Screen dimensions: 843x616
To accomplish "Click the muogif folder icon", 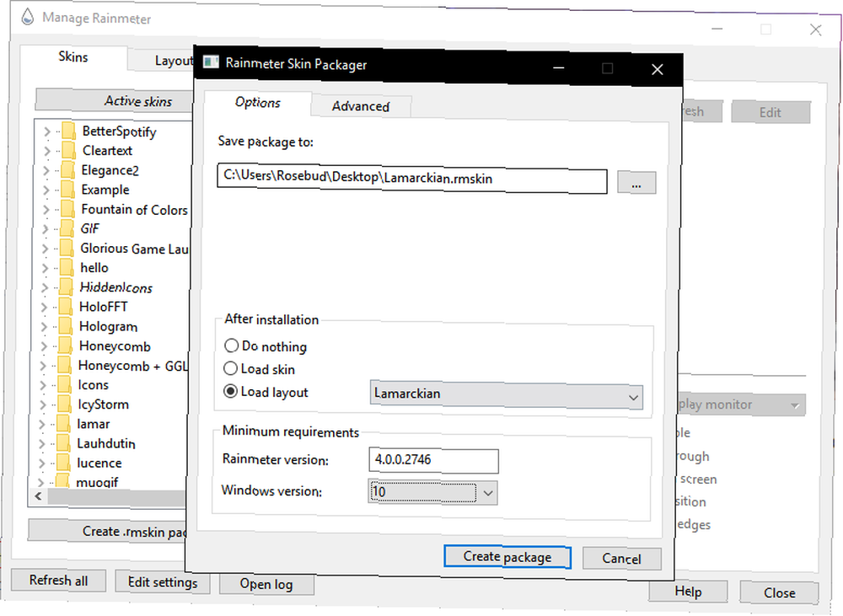I will pos(62,480).
